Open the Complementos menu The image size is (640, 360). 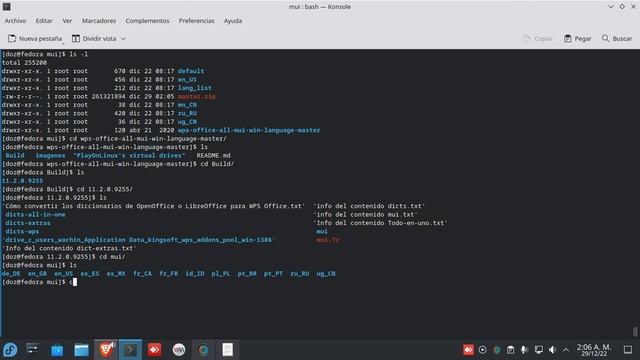tap(147, 21)
